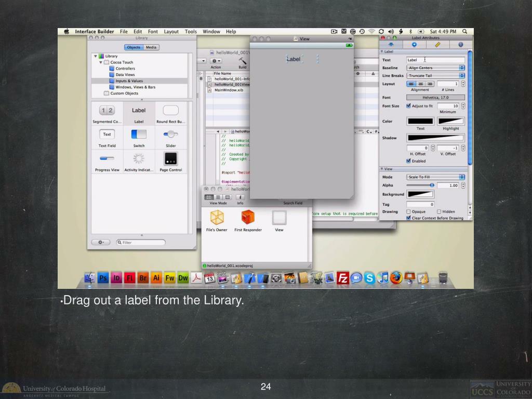The height and width of the screenshot is (399, 532).
Task: Choose the Round Rect Button object
Action: 170,113
